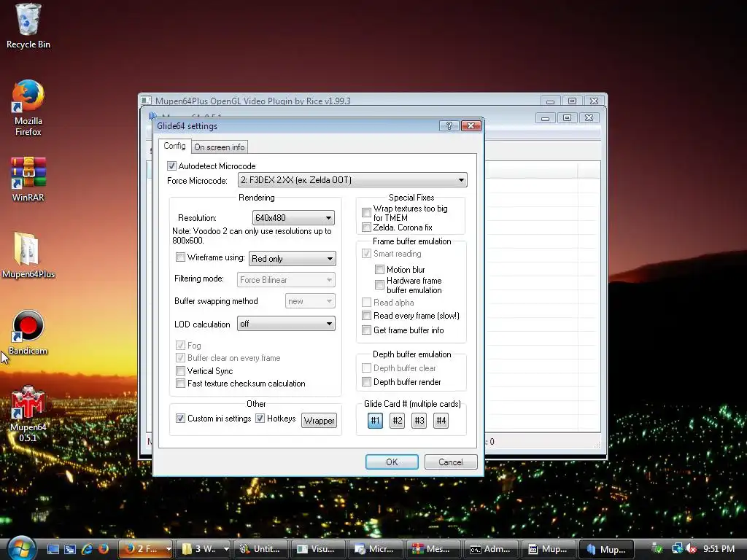747x560 pixels.
Task: Select Glide card #2 button
Action: (398, 421)
